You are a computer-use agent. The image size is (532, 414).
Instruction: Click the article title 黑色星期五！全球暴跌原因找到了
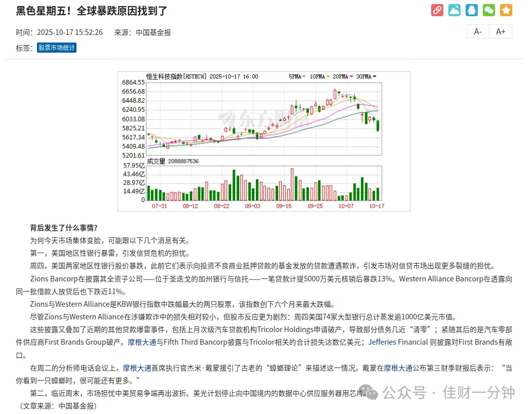(x=92, y=11)
